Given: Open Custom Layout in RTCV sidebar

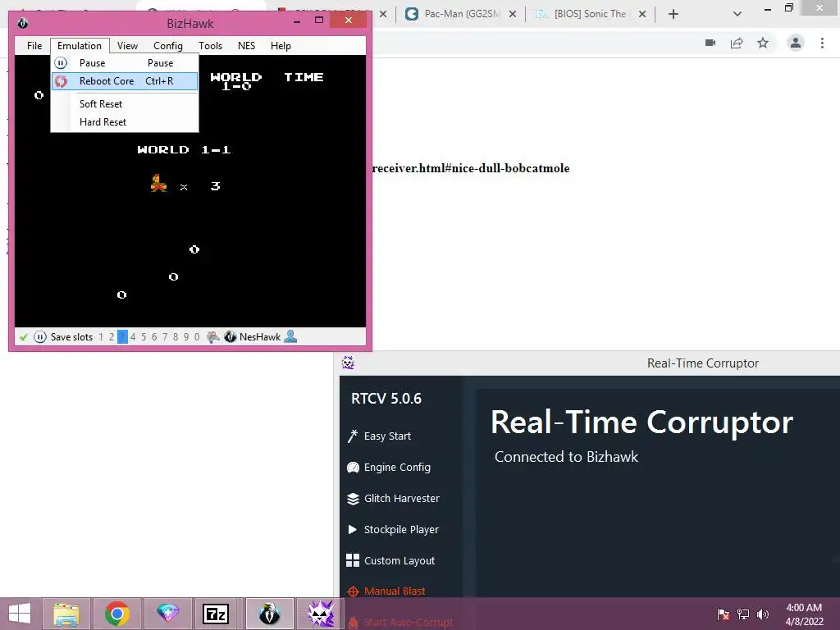Looking at the screenshot, I should pos(399,560).
